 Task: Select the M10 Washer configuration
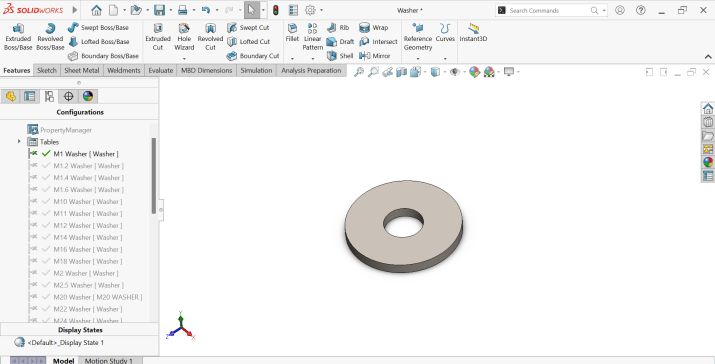coord(88,201)
